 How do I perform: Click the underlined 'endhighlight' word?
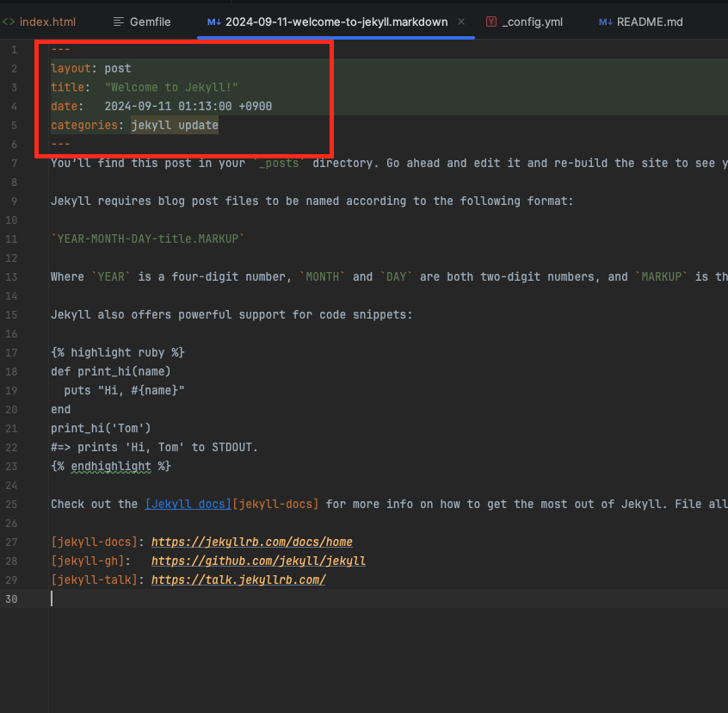click(x=111, y=466)
